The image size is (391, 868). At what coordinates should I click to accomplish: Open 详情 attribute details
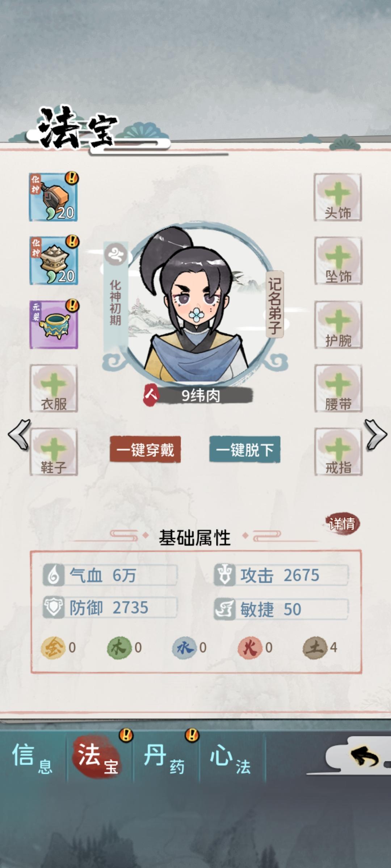(x=342, y=523)
